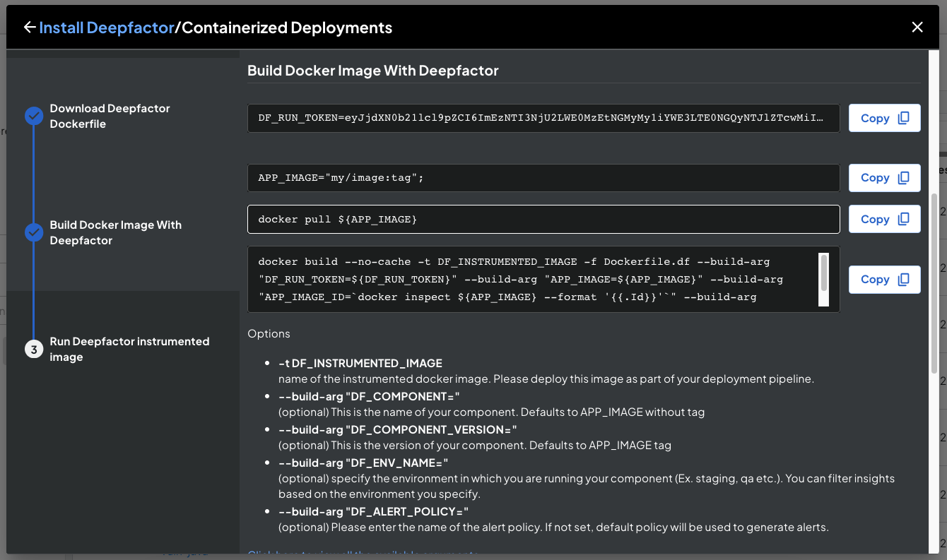Viewport: 947px width, 560px height.
Task: Click the --build-arg "DF_ENV_NAME=" option text
Action: 363,463
